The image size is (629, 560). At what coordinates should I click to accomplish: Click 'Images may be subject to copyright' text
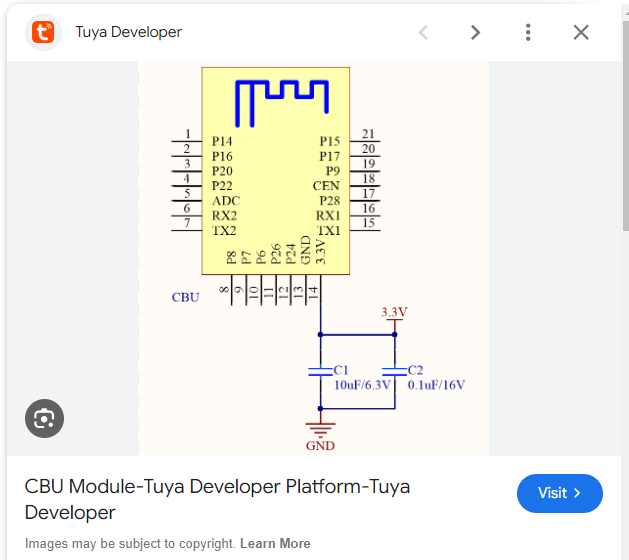tap(129, 543)
